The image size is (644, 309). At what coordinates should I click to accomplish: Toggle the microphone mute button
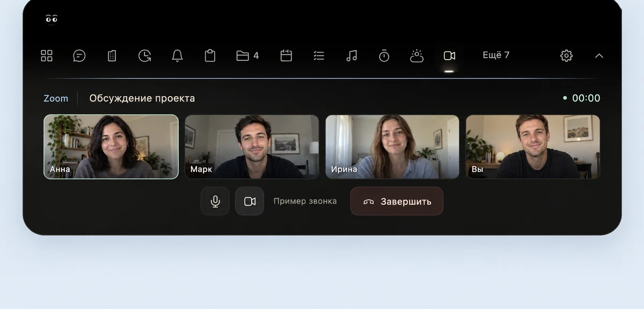[x=215, y=201]
